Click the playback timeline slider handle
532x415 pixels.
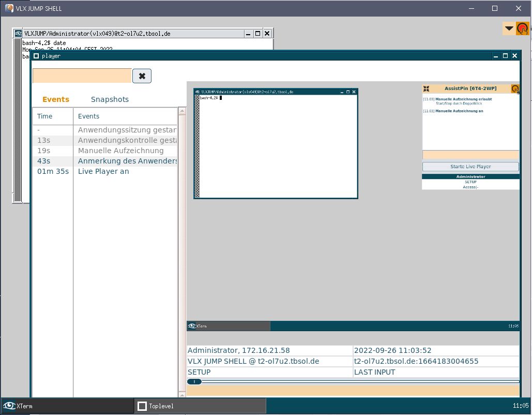194,382
